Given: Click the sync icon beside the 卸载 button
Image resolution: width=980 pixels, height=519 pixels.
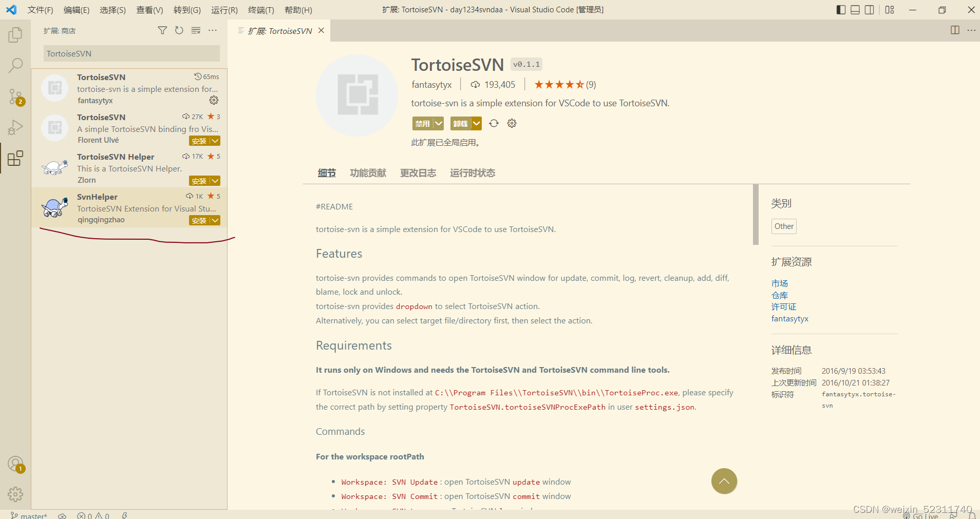Looking at the screenshot, I should click(x=494, y=123).
